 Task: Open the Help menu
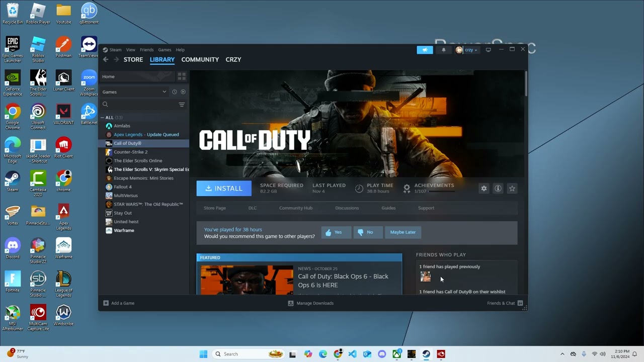[x=180, y=50]
